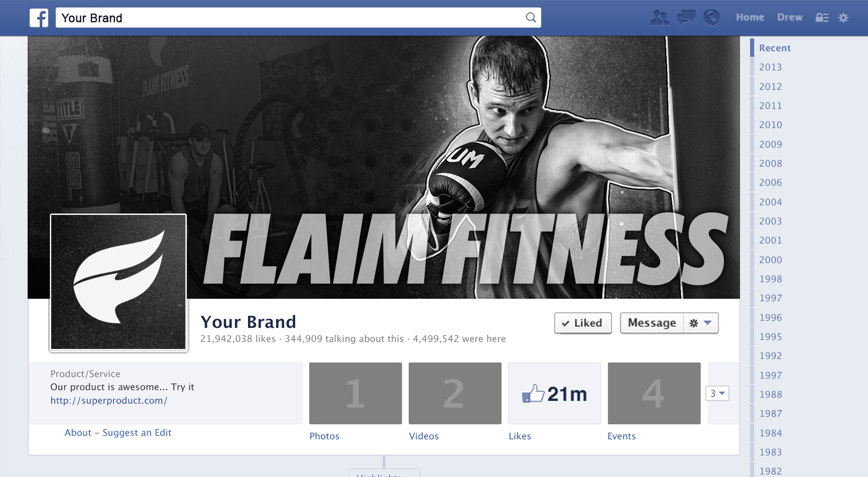
Task: Click the privacy shortcuts lock icon
Action: click(x=822, y=18)
